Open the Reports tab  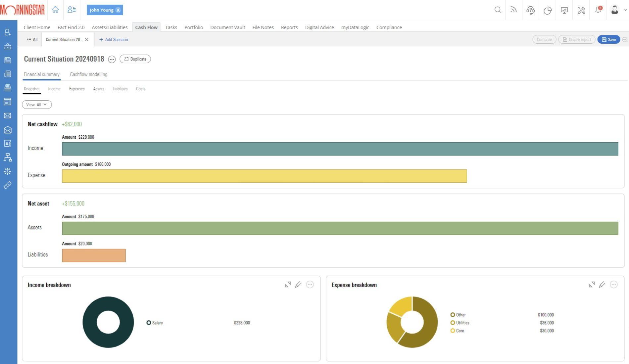pyautogui.click(x=289, y=27)
